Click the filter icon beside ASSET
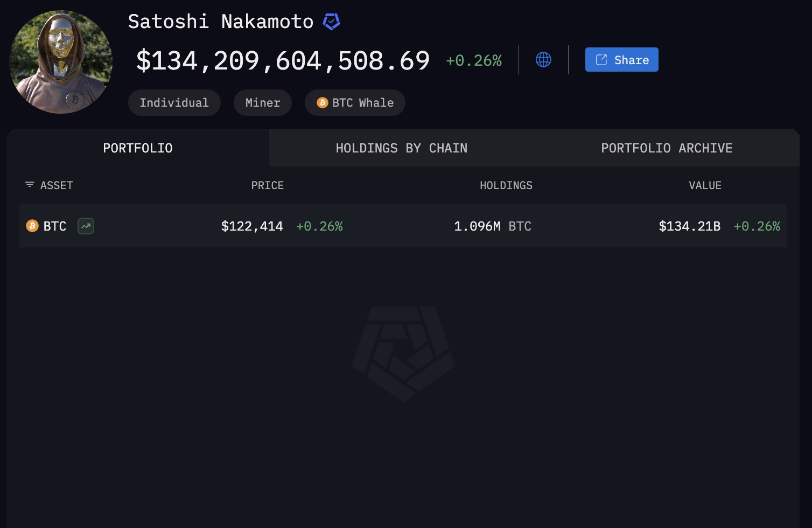The width and height of the screenshot is (812, 528). point(30,185)
